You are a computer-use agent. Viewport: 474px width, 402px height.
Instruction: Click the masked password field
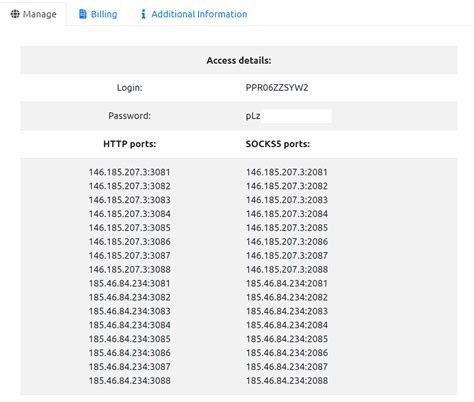pyautogui.click(x=288, y=116)
